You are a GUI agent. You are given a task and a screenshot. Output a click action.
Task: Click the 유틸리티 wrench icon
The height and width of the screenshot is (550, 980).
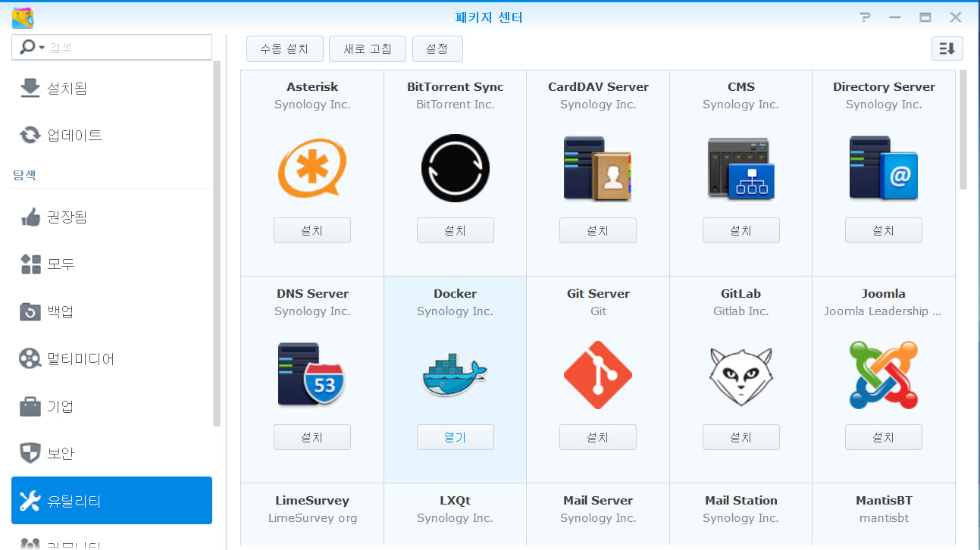30,500
